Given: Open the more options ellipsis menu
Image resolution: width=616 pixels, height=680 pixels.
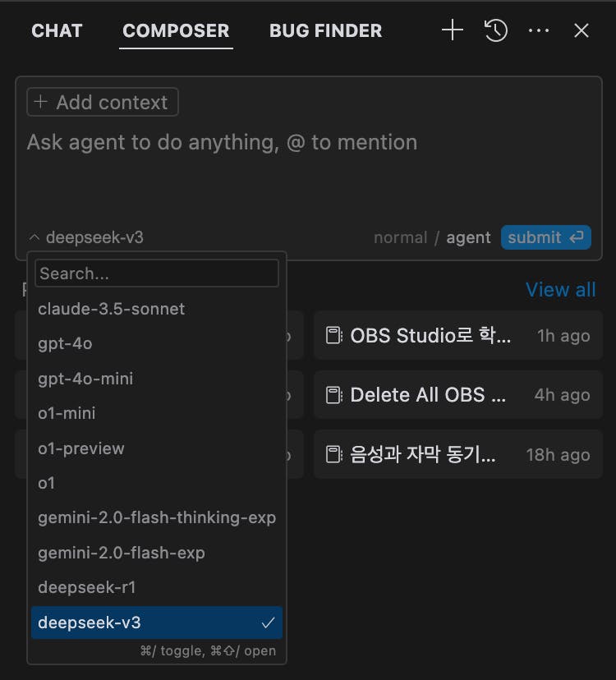Looking at the screenshot, I should [539, 31].
